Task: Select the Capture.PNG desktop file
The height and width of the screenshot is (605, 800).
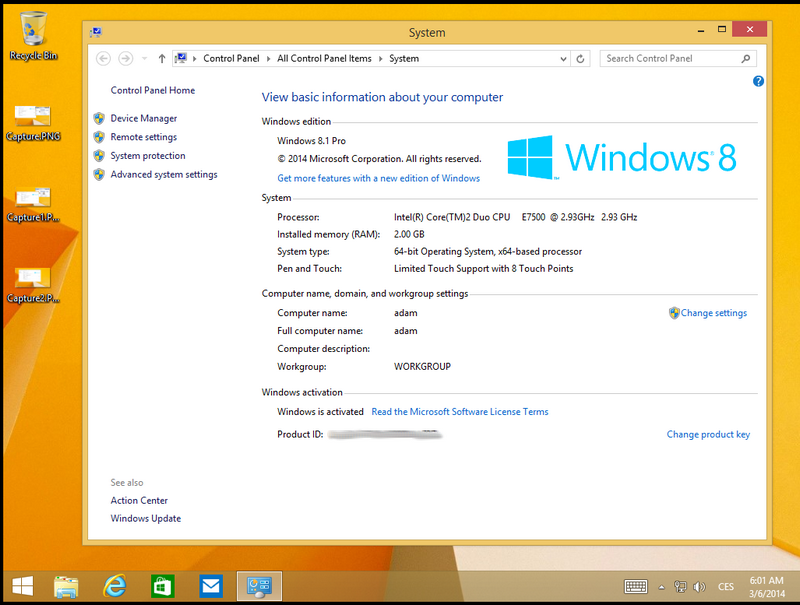Action: click(33, 122)
